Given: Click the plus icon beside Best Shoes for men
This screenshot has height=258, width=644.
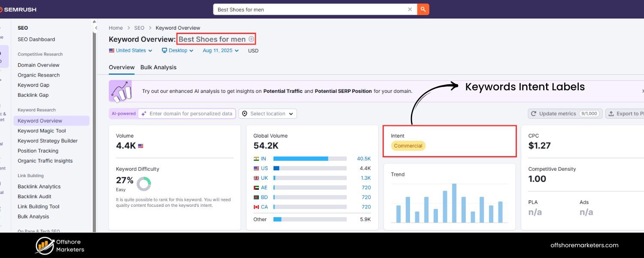Looking at the screenshot, I should (252, 39).
